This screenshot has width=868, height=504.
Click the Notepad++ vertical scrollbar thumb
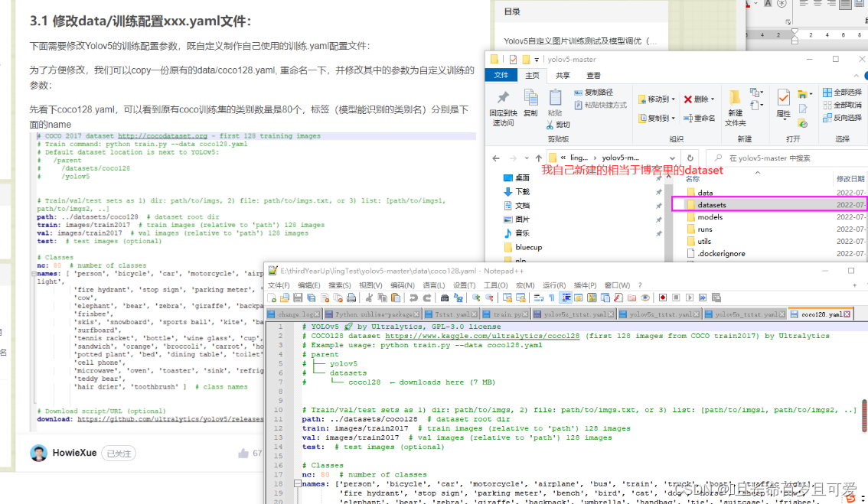coord(865,416)
